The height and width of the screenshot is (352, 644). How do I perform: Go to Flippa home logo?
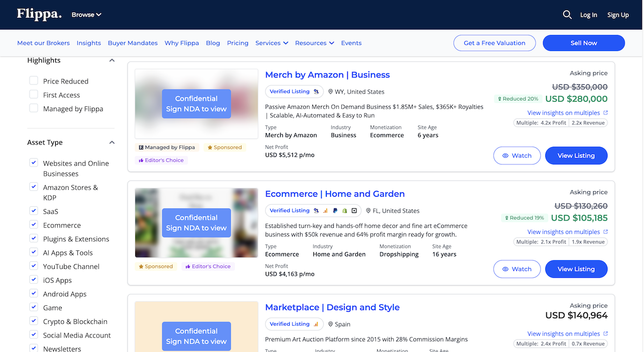(x=39, y=14)
